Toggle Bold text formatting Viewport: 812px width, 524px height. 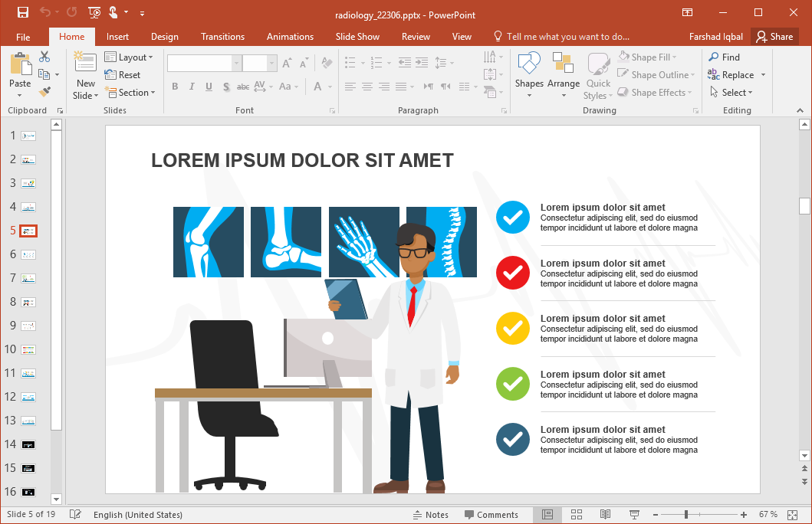175,87
